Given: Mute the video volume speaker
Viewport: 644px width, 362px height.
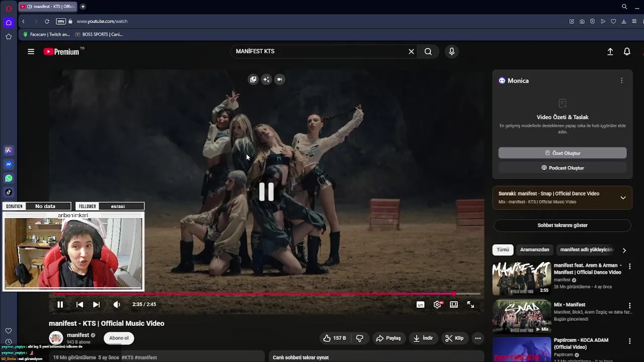Looking at the screenshot, I should [x=117, y=304].
